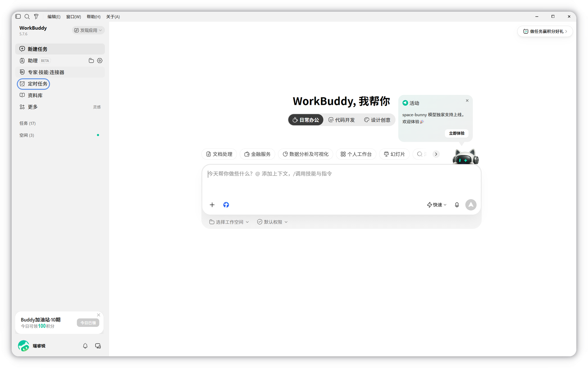Open the 快速 mode dropdown

(437, 205)
